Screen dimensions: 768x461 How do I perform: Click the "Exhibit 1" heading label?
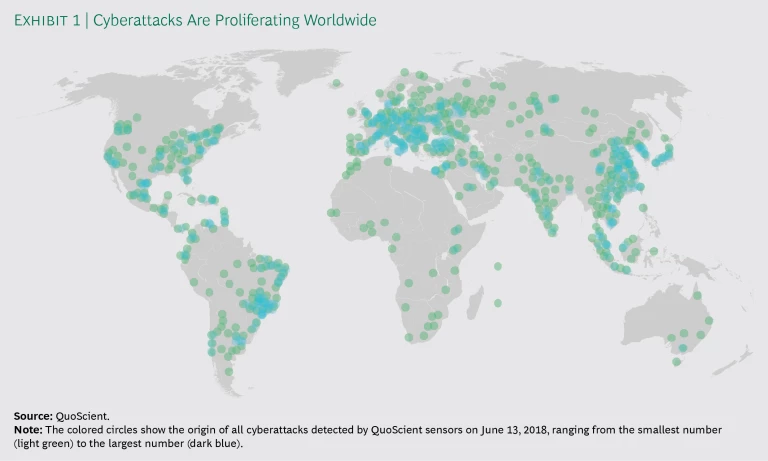[x=47, y=20]
